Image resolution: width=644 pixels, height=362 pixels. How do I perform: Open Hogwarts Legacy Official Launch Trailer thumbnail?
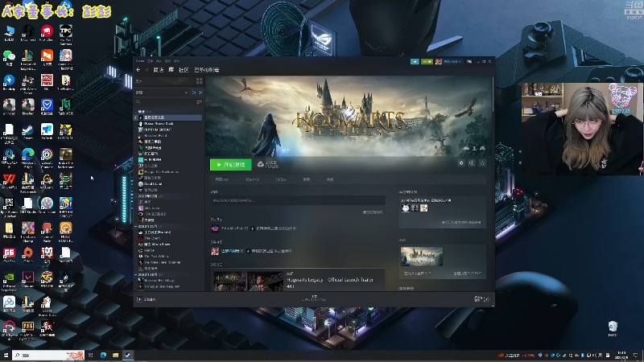pyautogui.click(x=249, y=281)
